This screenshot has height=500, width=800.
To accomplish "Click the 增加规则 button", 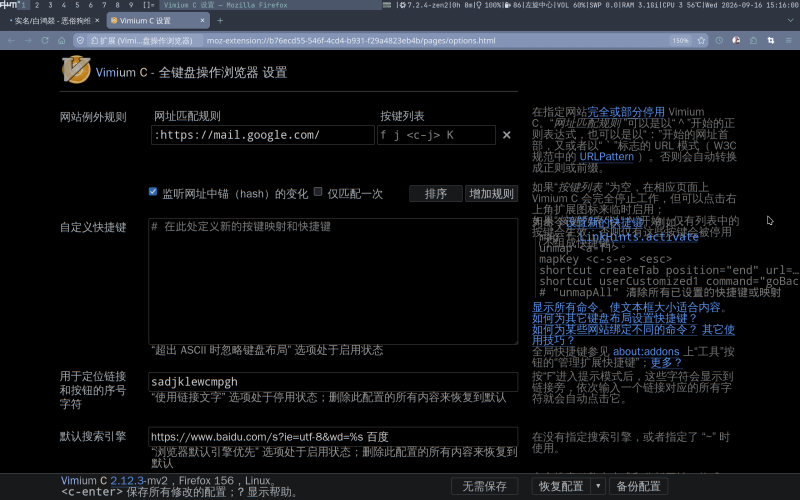I will tap(491, 194).
